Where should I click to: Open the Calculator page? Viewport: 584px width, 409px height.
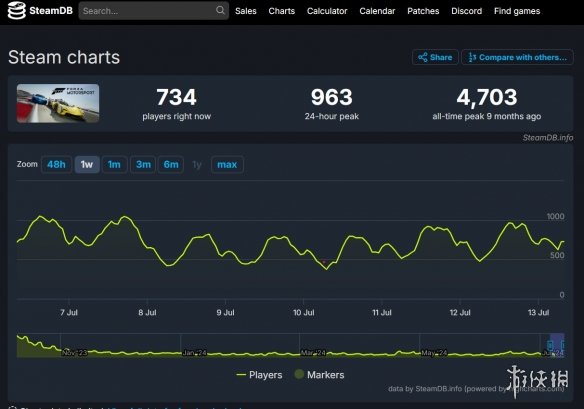point(327,11)
